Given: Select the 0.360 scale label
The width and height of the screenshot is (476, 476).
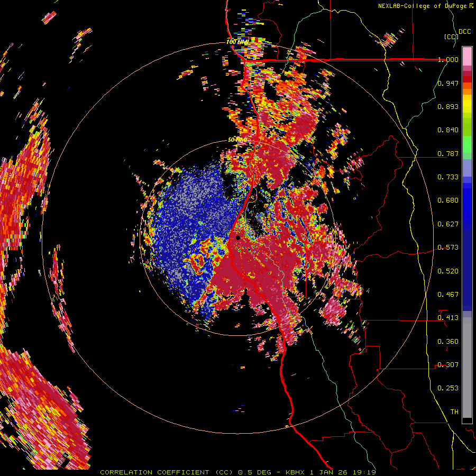Looking at the screenshot, I should (x=448, y=342).
